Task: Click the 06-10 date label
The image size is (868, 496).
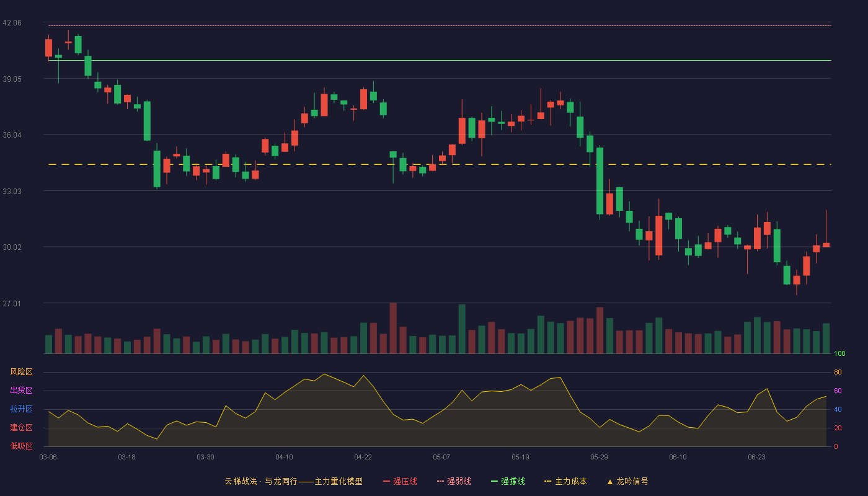Action: [x=678, y=457]
